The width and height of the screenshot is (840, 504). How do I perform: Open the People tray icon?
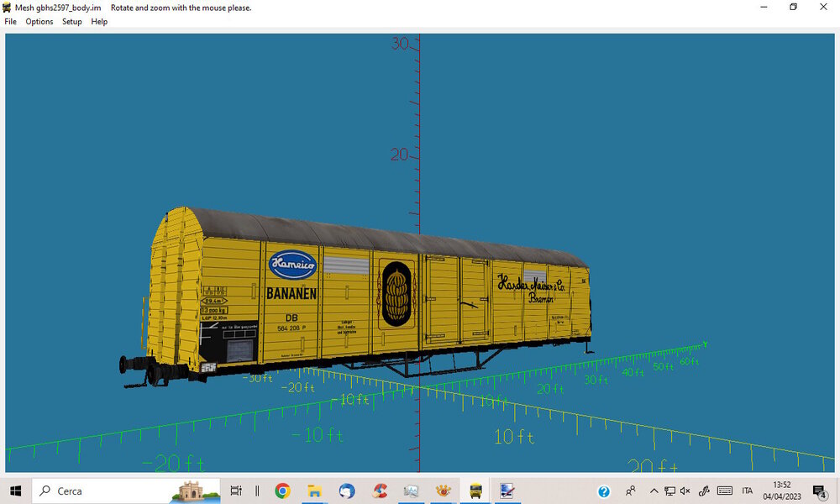pos(631,491)
